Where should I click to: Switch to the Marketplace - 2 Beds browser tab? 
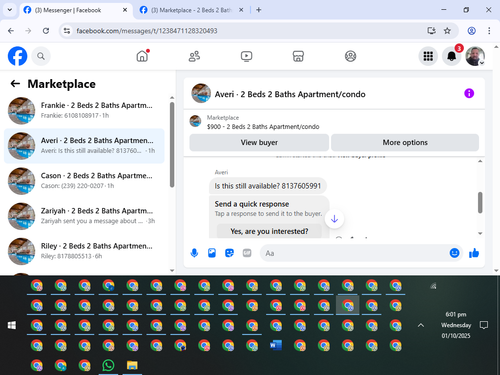point(191,10)
